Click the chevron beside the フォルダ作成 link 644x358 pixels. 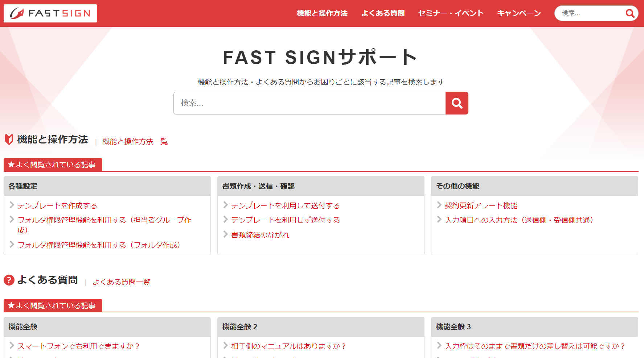click(x=12, y=245)
